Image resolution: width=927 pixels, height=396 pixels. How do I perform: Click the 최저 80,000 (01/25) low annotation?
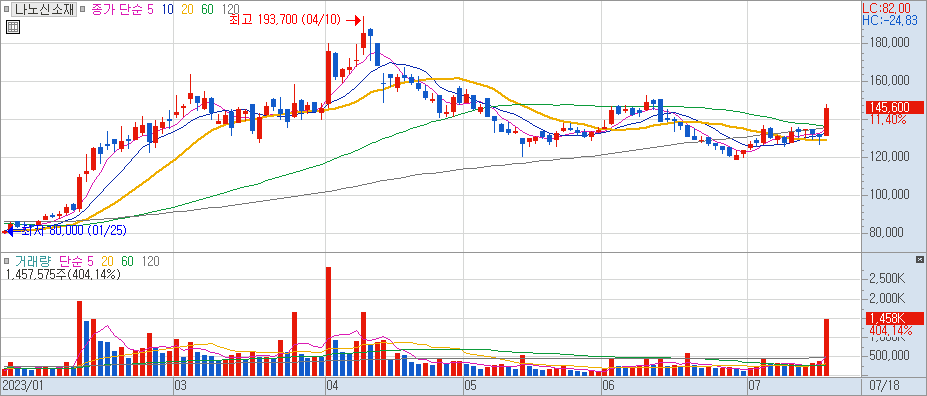coord(73,231)
